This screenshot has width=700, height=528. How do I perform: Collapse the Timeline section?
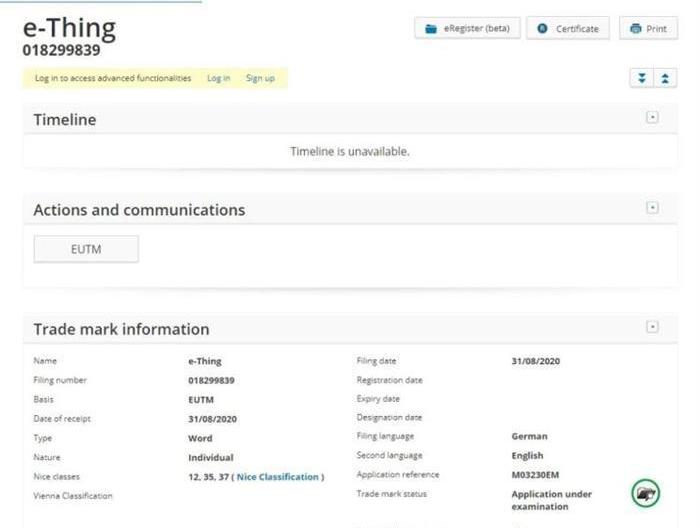pyautogui.click(x=652, y=118)
